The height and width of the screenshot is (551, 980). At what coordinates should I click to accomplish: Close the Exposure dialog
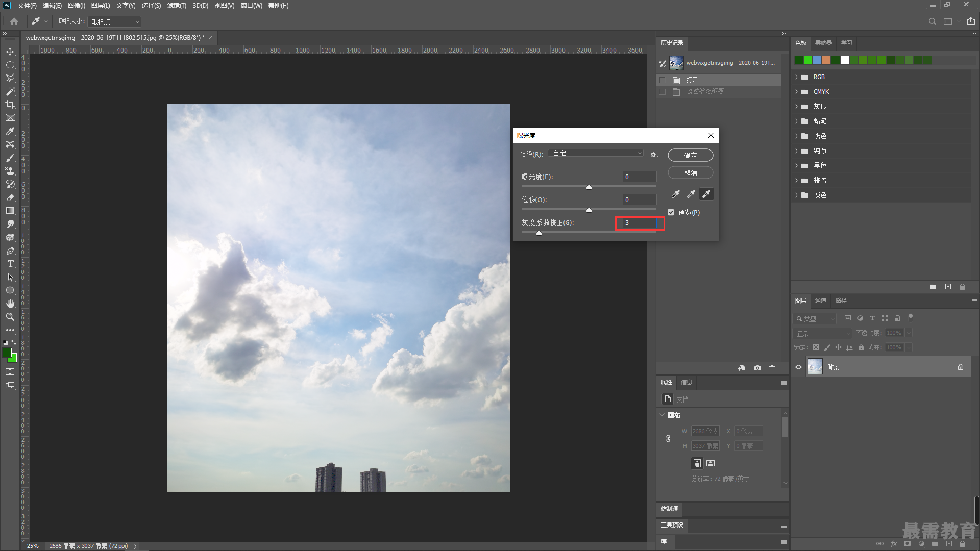(x=710, y=135)
